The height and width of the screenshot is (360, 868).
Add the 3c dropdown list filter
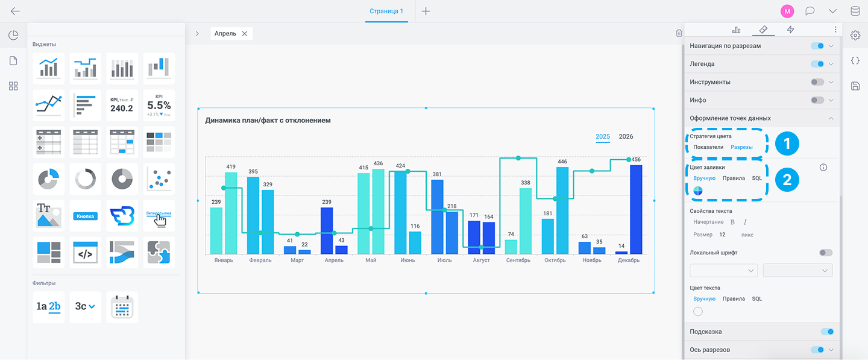tap(86, 307)
